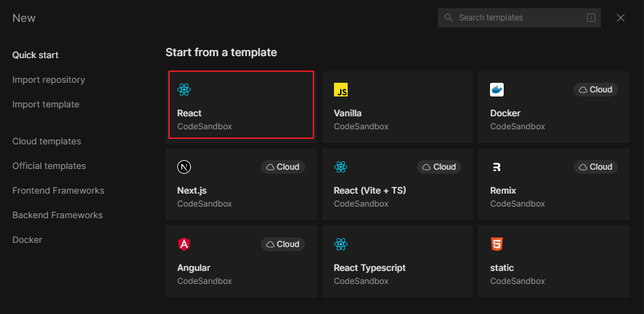
Task: Click the orange HTML5 static icon
Action: [497, 244]
